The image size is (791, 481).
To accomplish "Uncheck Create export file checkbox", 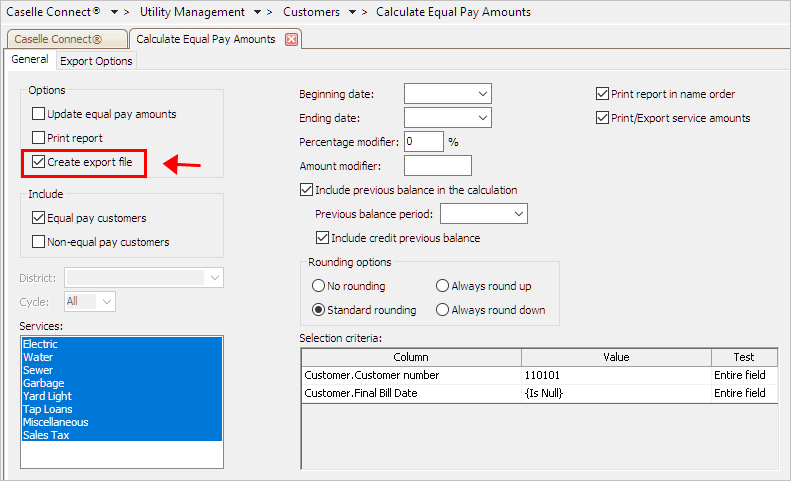I will [38, 162].
